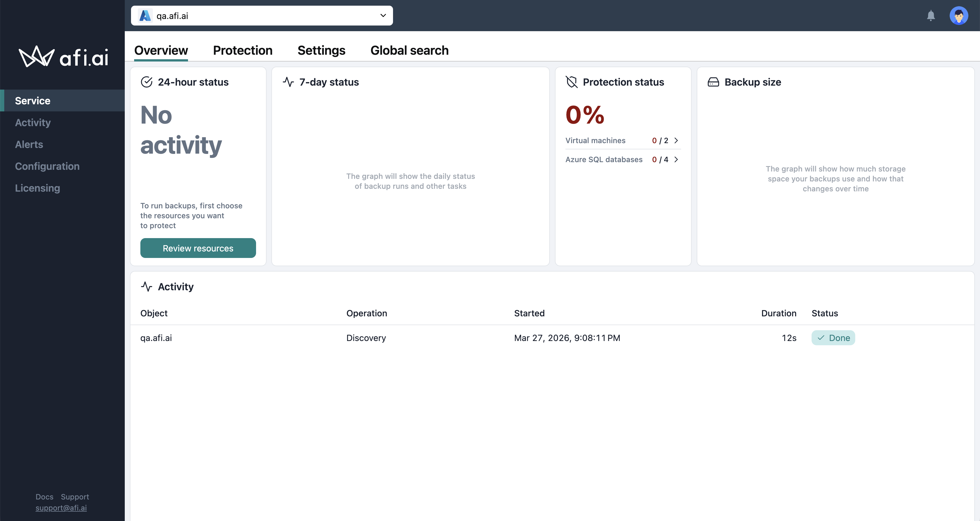Go to the Settings tab
This screenshot has height=521, width=980.
pos(321,50)
